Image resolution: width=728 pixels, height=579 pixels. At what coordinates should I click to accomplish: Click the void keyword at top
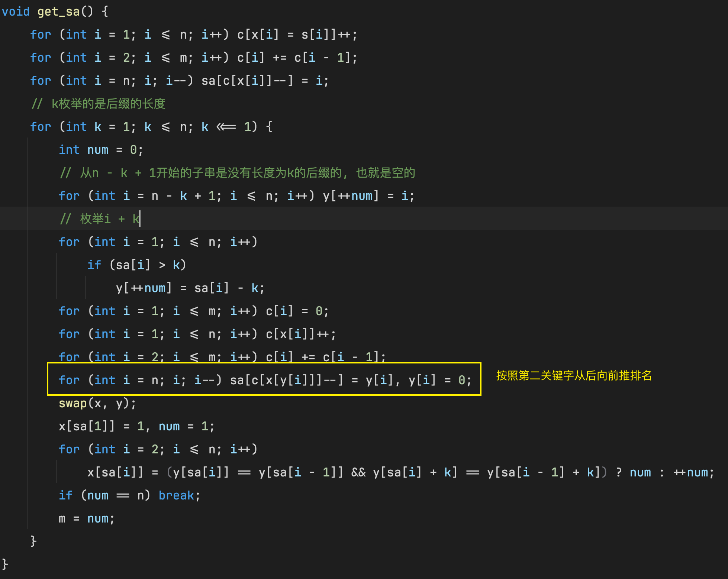(x=16, y=12)
